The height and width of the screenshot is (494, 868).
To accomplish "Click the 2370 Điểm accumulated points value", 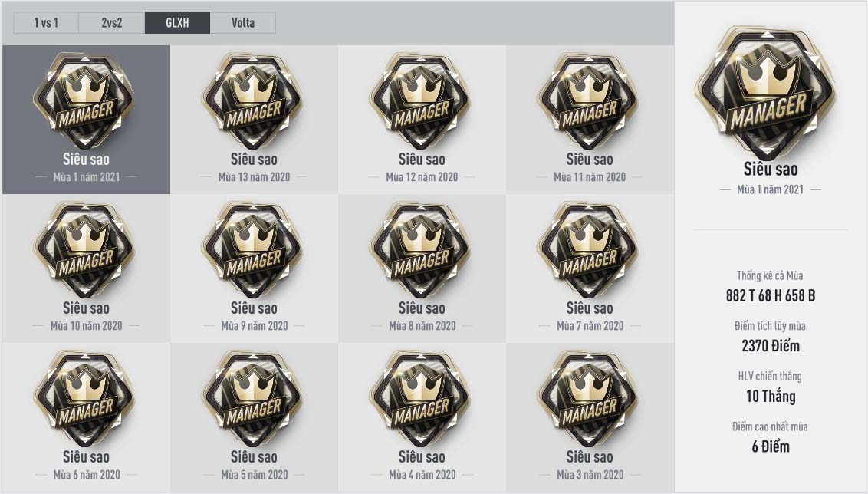I will pos(770,346).
